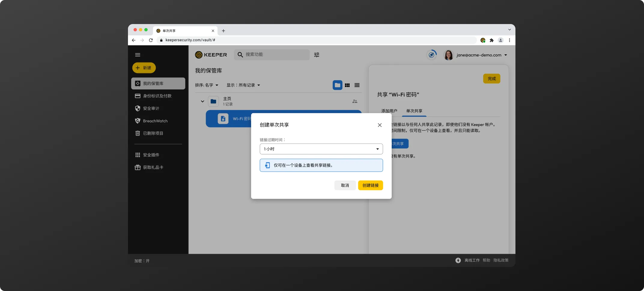Screen dimensions: 644x291
Task: Open the 排序: 名字 sort dropdown
Action: 207,85
